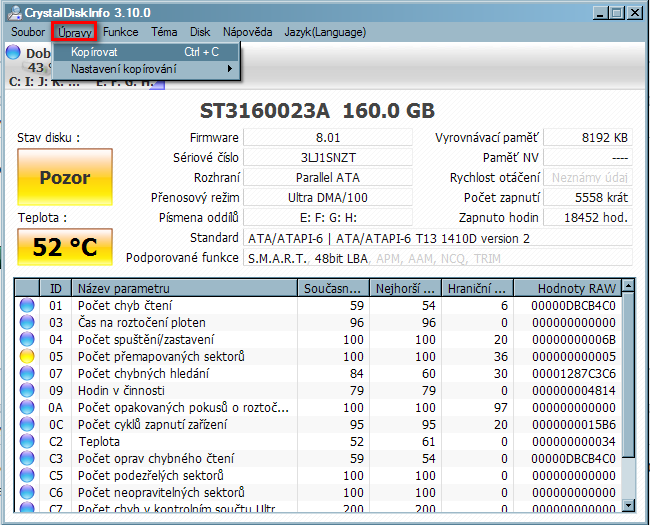Screen dimensions: 650x525
Task: Open the Téma menu
Action: tap(164, 32)
